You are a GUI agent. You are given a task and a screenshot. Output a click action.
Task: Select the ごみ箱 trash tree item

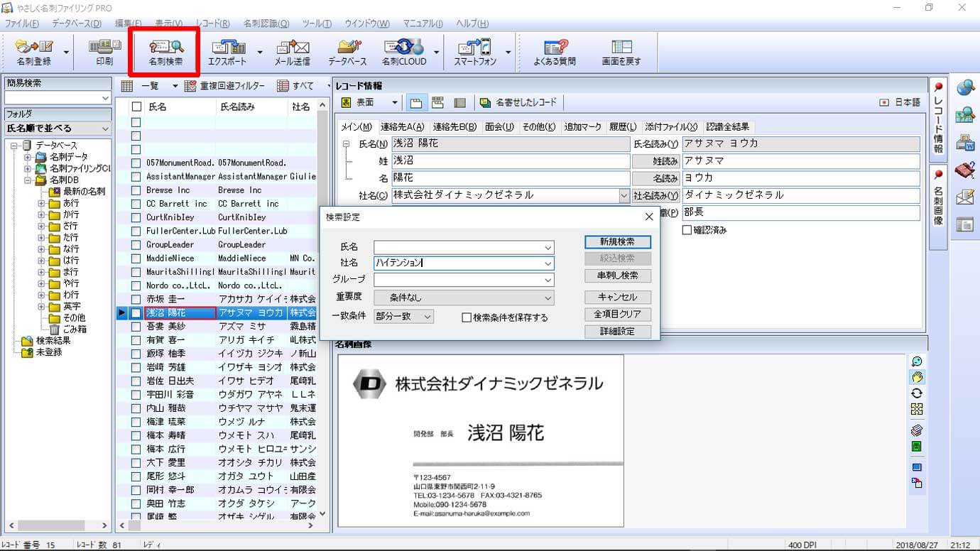click(x=74, y=329)
